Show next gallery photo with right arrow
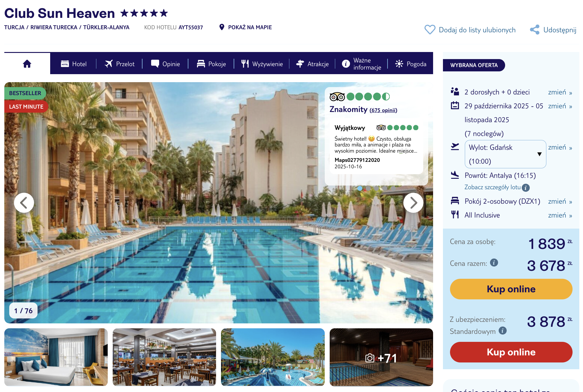 pos(413,202)
